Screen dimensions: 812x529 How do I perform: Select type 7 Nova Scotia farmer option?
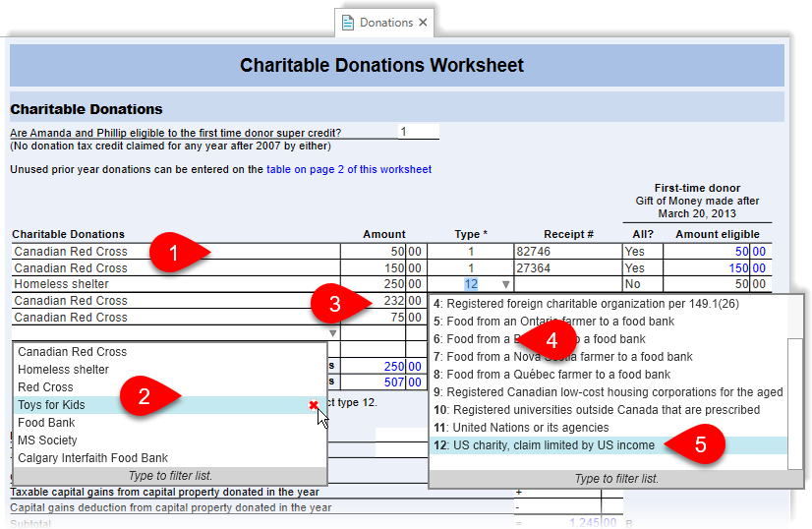tap(608, 357)
